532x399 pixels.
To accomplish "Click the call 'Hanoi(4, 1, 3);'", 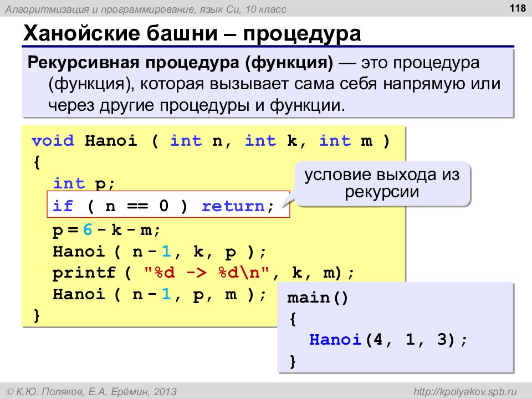I will [388, 339].
